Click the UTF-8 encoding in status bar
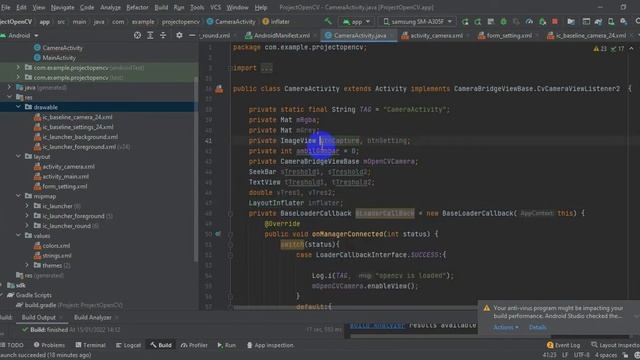The height and width of the screenshot is (360, 640). click(x=581, y=355)
